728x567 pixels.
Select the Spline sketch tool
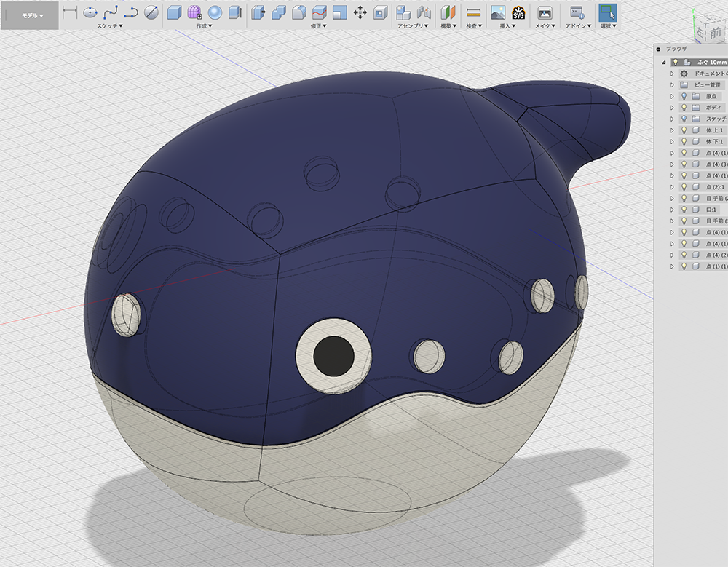(111, 12)
